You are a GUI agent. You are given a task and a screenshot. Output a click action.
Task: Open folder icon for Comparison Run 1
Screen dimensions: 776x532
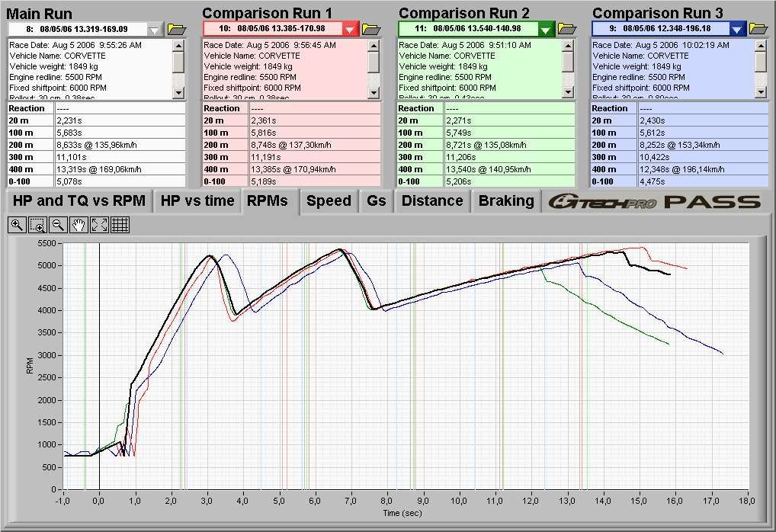371,29
